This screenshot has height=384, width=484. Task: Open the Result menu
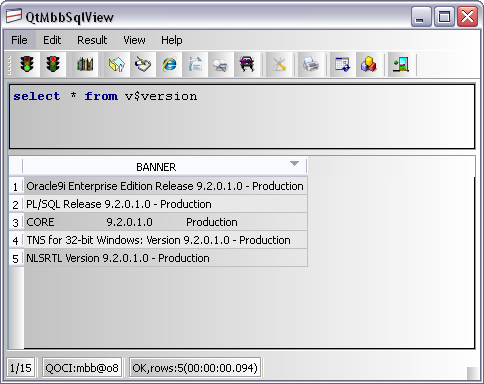pos(92,40)
